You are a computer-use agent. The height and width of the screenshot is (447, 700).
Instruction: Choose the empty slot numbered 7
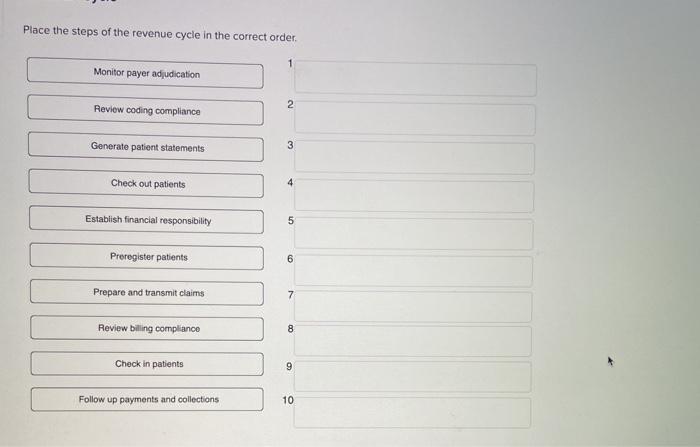413,307
